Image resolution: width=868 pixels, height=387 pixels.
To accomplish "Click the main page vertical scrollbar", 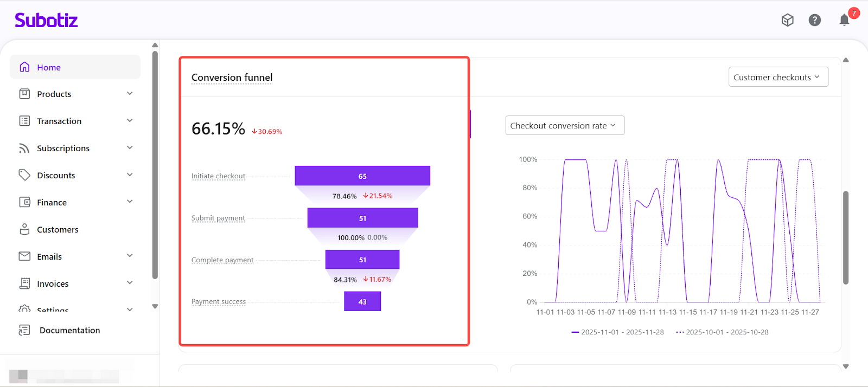I will click(845, 237).
